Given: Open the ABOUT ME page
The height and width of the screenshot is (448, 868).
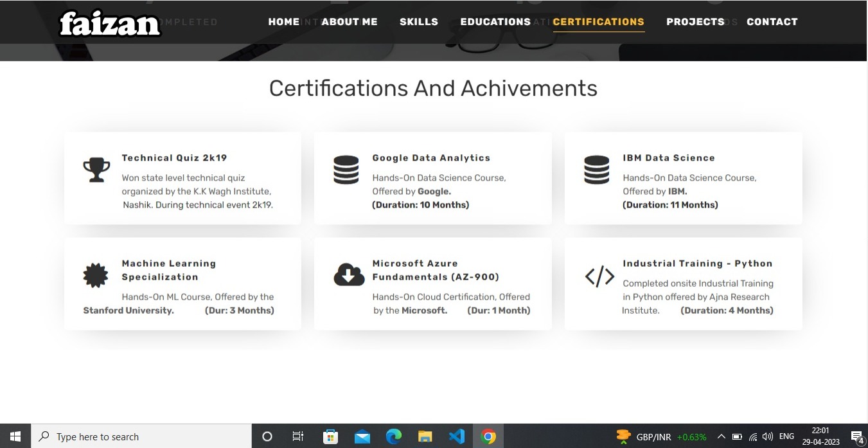Looking at the screenshot, I should [x=350, y=21].
